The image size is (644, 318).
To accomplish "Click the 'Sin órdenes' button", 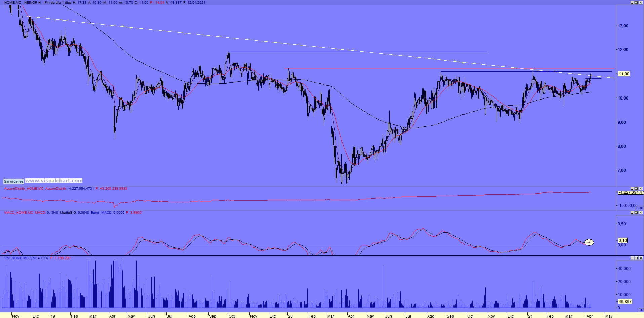I will pos(14,181).
